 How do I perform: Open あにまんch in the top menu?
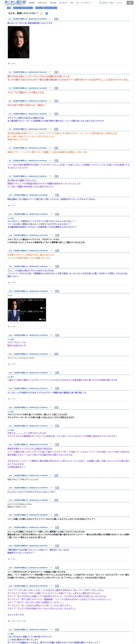click(63, 3)
